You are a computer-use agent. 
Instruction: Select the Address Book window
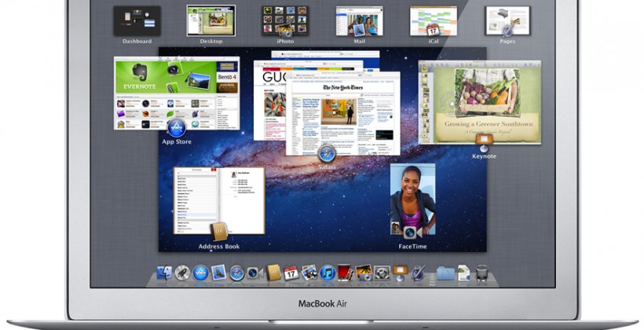[219, 200]
